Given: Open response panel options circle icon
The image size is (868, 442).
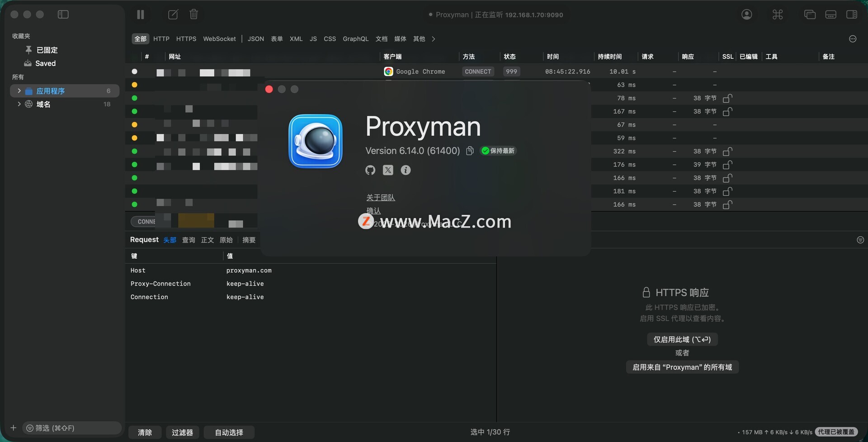Looking at the screenshot, I should click(x=860, y=240).
